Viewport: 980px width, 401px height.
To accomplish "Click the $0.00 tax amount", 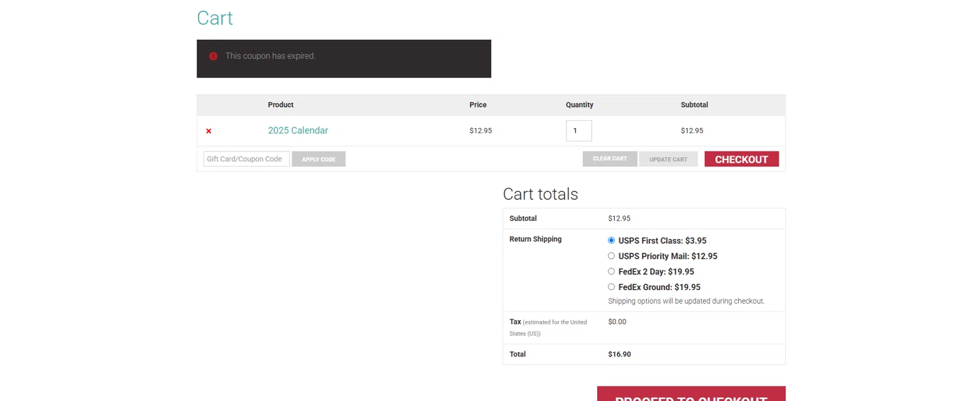I will [617, 321].
